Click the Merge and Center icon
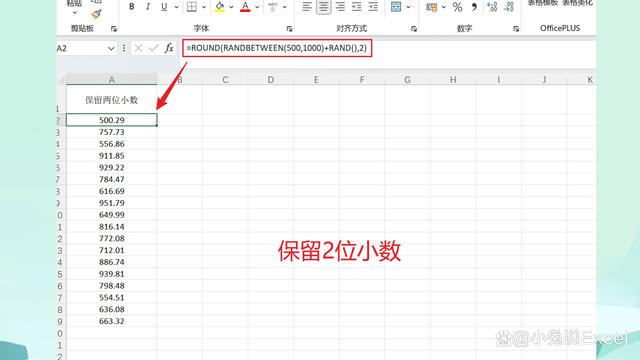640x360 pixels. 396,7
